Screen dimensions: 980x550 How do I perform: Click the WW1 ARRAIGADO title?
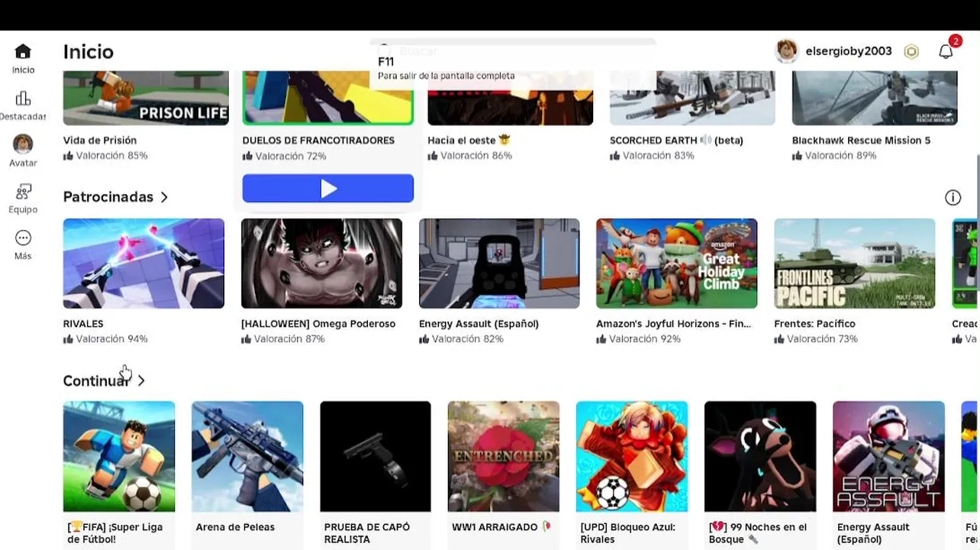(x=501, y=527)
